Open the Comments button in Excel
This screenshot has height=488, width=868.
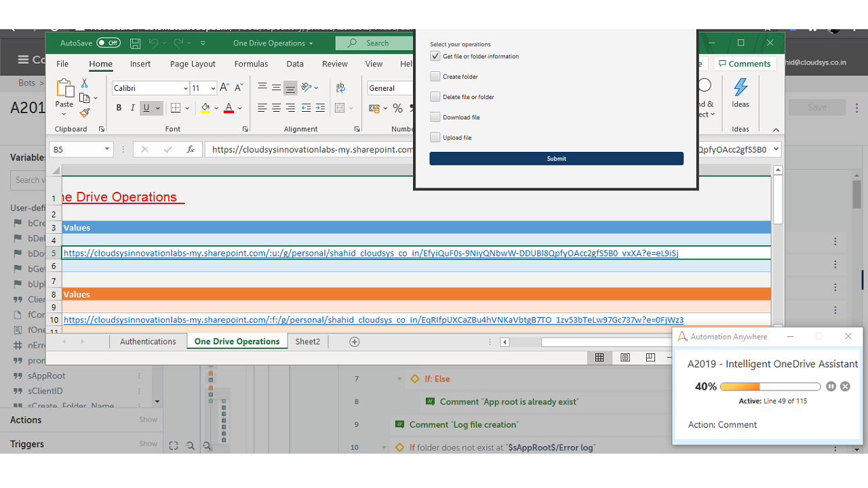coord(744,64)
